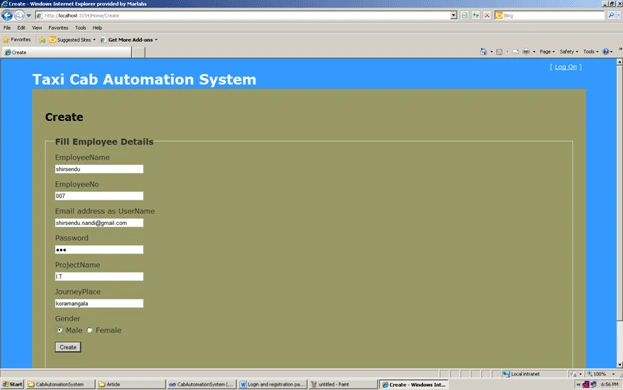Click the Windows Start button
Screen dimensions: 623x390
[12, 384]
